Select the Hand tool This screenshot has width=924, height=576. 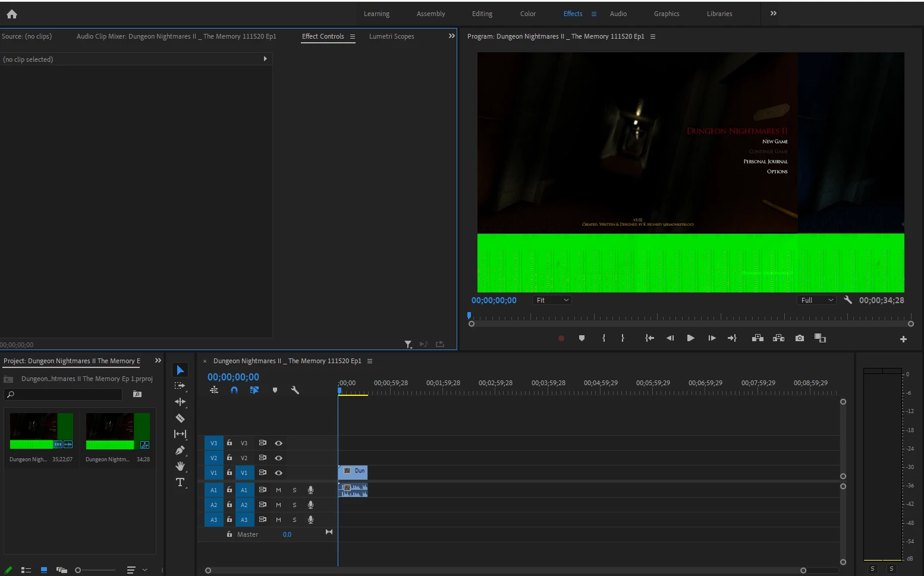[180, 466]
